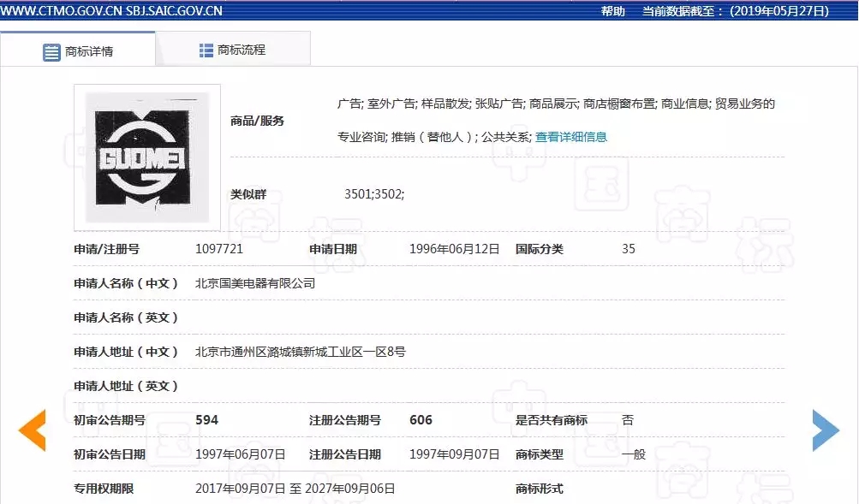Click the 是否共有商标 label
The height and width of the screenshot is (504, 859).
pyautogui.click(x=552, y=420)
